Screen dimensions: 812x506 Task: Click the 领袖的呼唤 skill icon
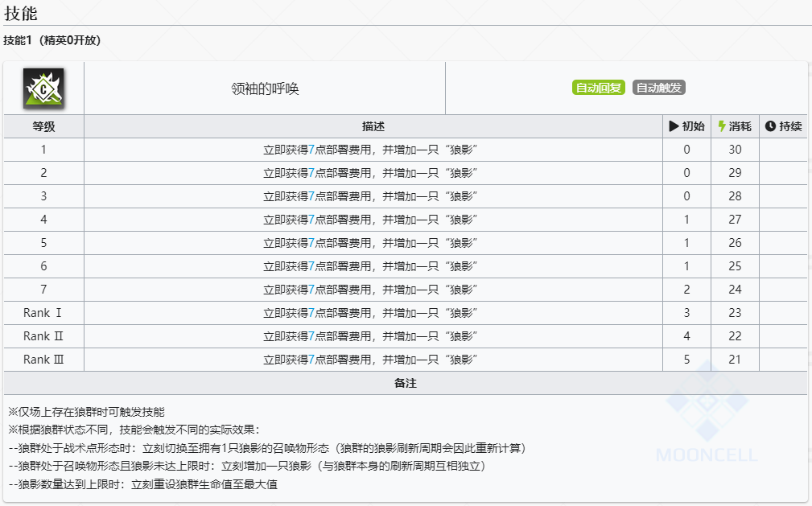[x=43, y=88]
